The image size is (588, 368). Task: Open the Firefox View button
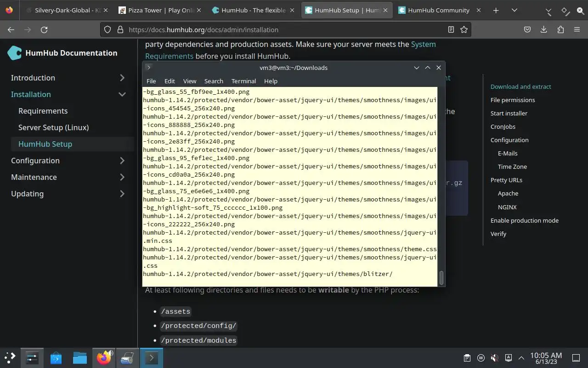coord(9,10)
